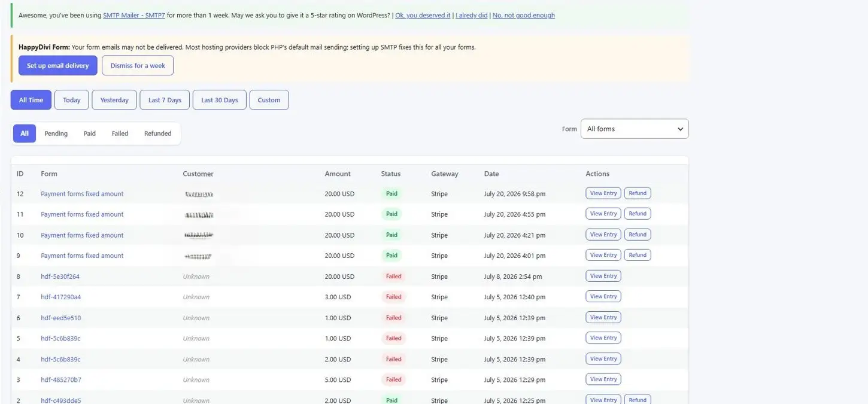View entry for payment hdf-c493dde5
Screen dimensions: 868x404
pyautogui.click(x=603, y=399)
